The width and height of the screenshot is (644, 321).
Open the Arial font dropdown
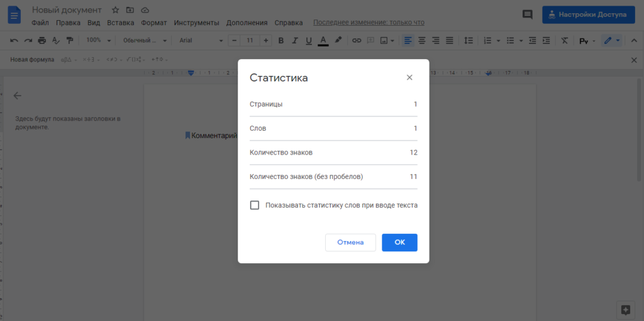tap(201, 40)
